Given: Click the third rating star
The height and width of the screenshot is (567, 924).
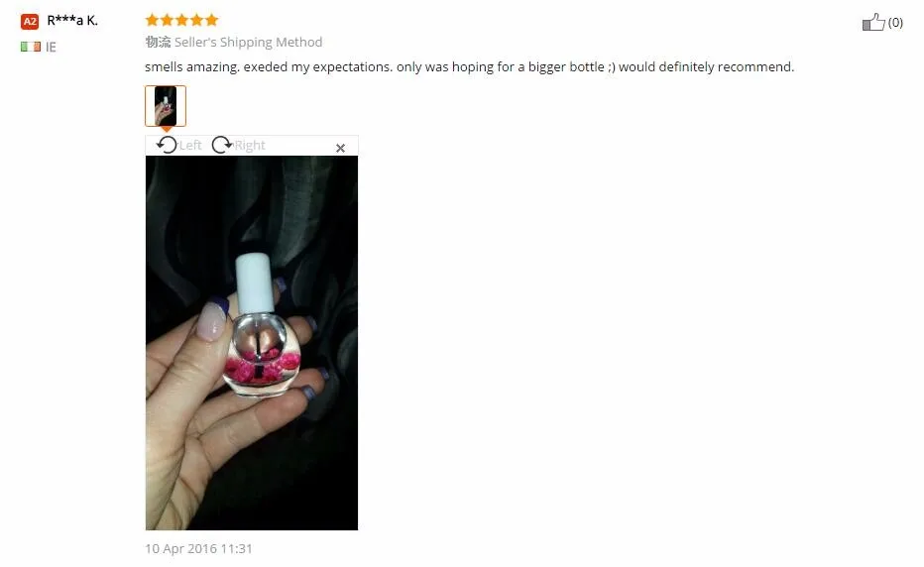Looking at the screenshot, I should 181,21.
